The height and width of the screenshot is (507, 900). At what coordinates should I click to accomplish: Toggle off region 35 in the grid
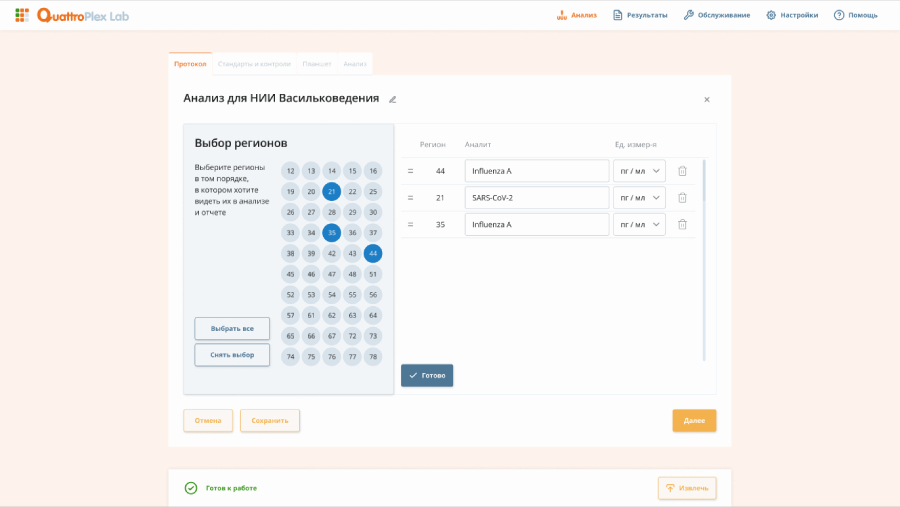(x=332, y=233)
